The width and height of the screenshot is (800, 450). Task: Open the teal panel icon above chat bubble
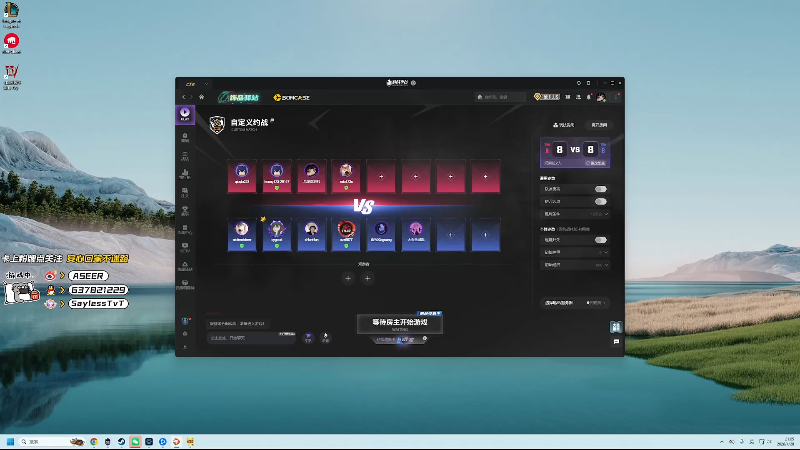616,327
